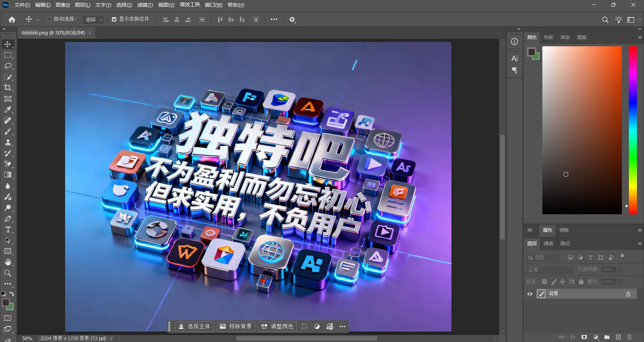
Task: Click the 移除背景 button
Action: tap(236, 326)
